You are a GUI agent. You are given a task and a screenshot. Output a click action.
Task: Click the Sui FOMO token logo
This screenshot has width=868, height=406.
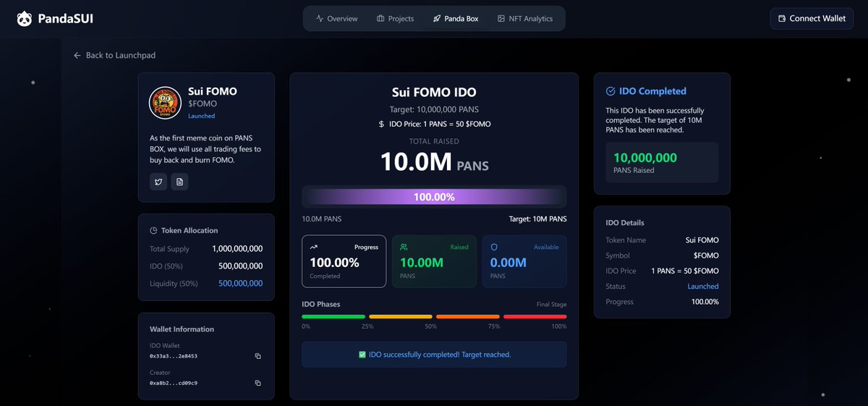(x=165, y=103)
